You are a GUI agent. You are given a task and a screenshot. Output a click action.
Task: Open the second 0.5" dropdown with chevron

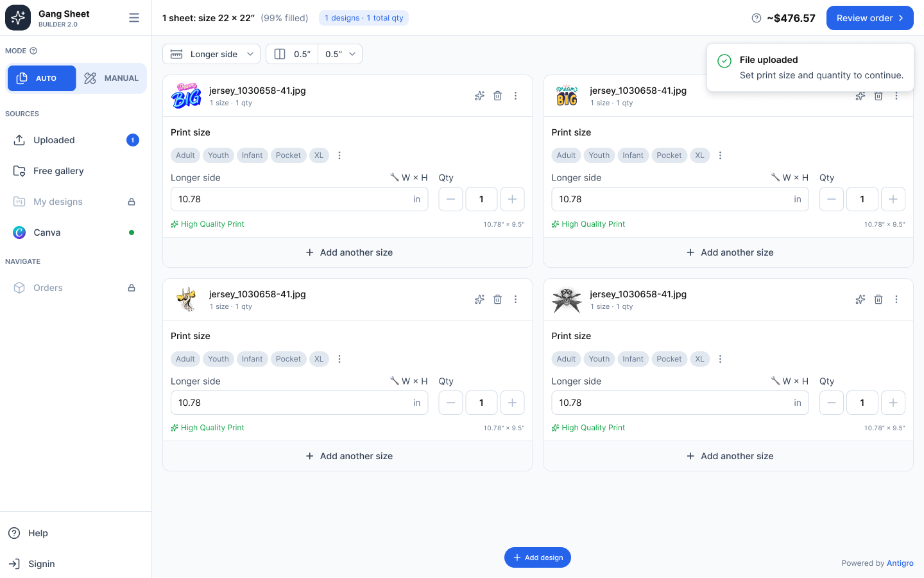coord(340,54)
